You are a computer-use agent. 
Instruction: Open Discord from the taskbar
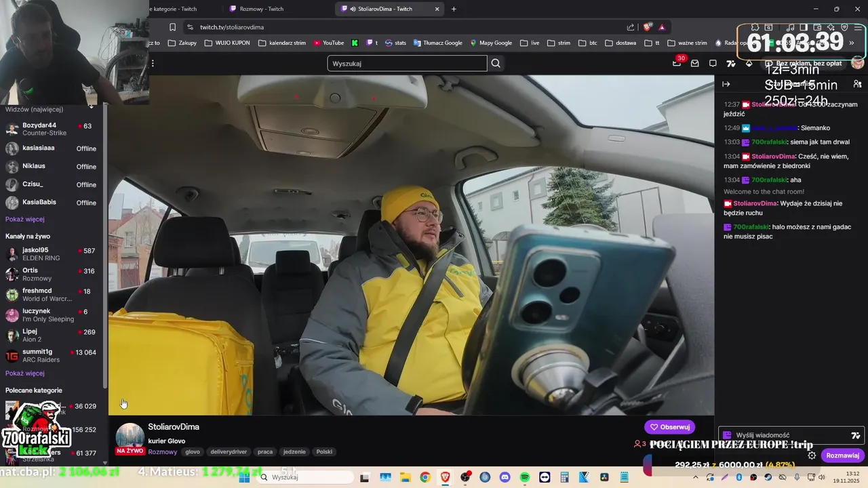[505, 477]
